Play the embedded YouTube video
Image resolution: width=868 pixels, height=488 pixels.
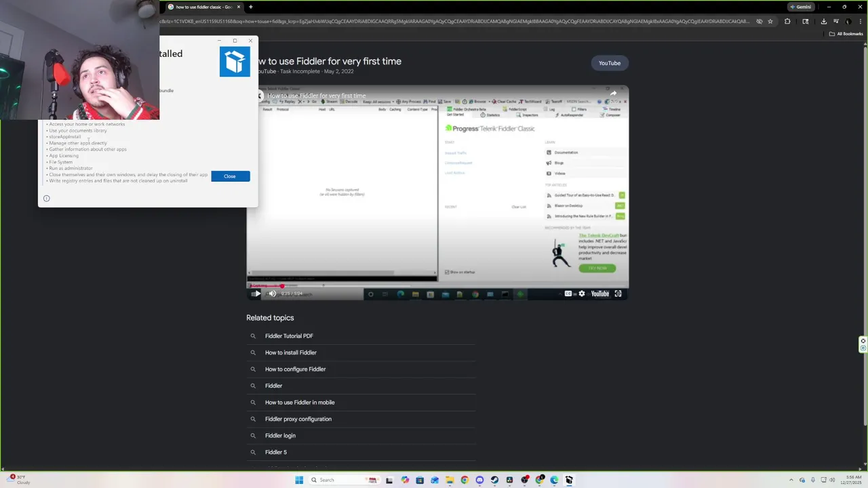click(256, 293)
